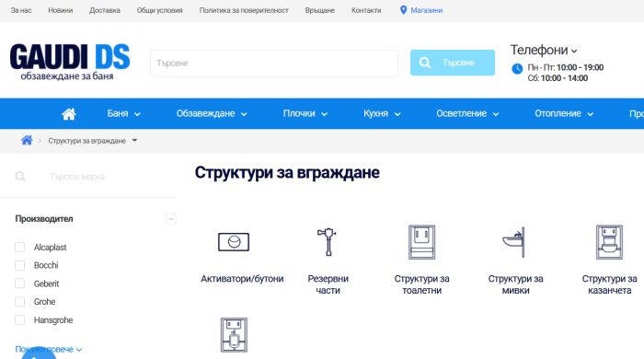The image size is (644, 359).
Task: Click the Структури за вграждане breadcrumb text
Action: 87,141
